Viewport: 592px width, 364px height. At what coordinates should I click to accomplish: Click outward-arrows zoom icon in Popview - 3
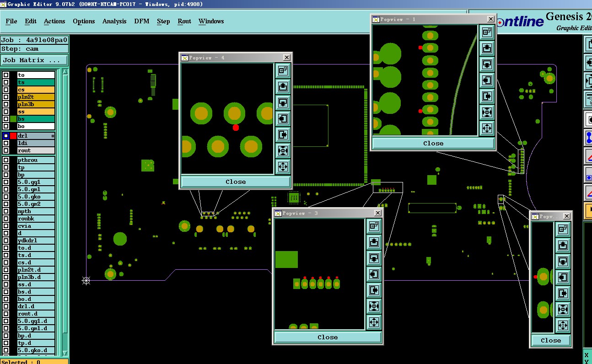click(374, 322)
